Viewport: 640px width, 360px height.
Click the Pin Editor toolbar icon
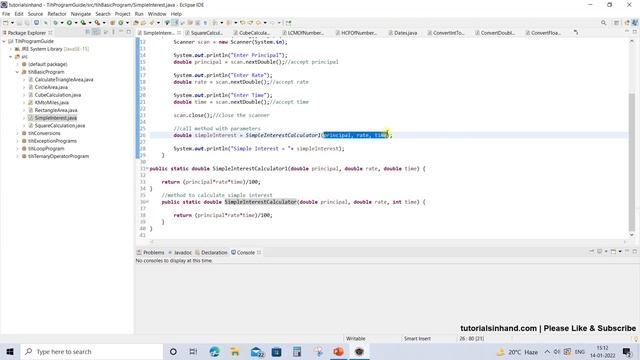click(289, 23)
